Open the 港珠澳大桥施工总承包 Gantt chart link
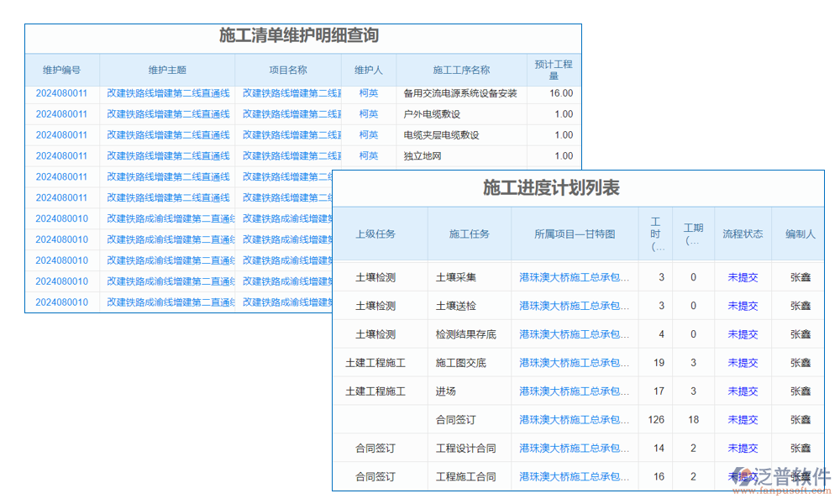This screenshot has width=840, height=504. tap(576, 277)
